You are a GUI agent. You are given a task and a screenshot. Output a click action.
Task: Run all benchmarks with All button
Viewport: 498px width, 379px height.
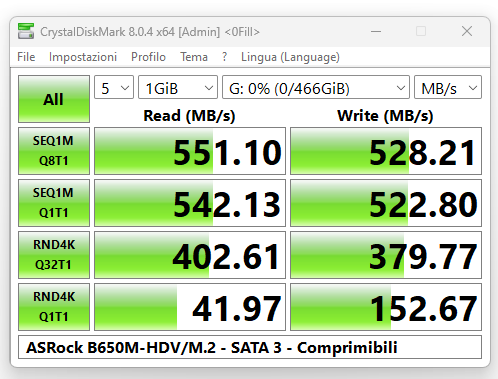point(54,99)
